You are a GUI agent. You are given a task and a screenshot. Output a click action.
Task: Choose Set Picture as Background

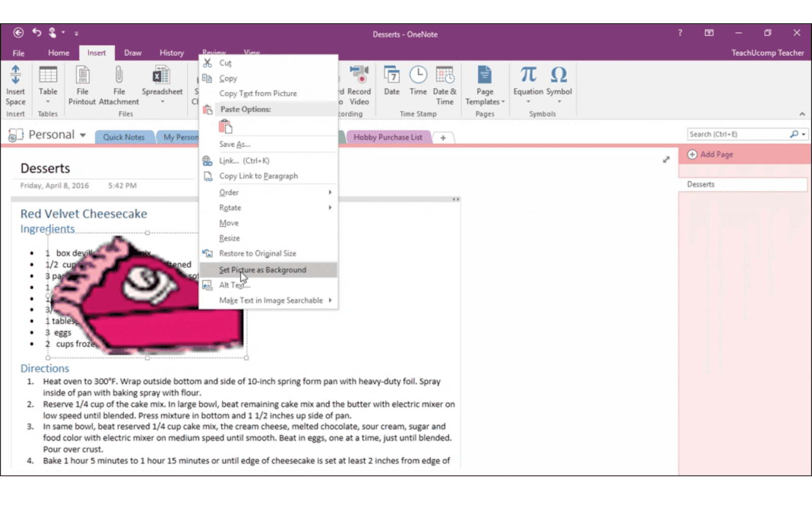pyautogui.click(x=262, y=270)
